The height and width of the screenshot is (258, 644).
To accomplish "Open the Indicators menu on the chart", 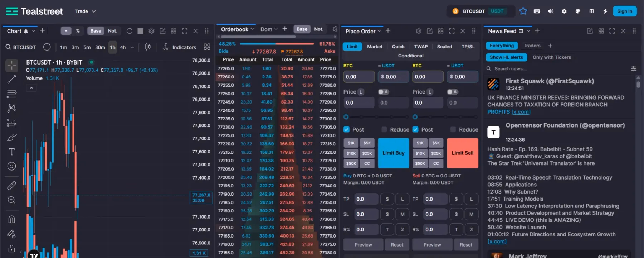I will tap(180, 47).
